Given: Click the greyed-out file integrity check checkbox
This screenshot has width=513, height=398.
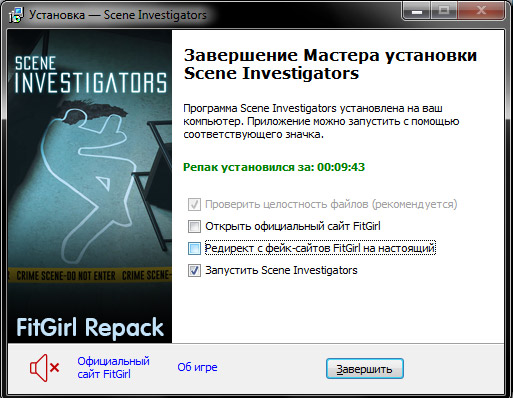Looking at the screenshot, I should pyautogui.click(x=194, y=204).
